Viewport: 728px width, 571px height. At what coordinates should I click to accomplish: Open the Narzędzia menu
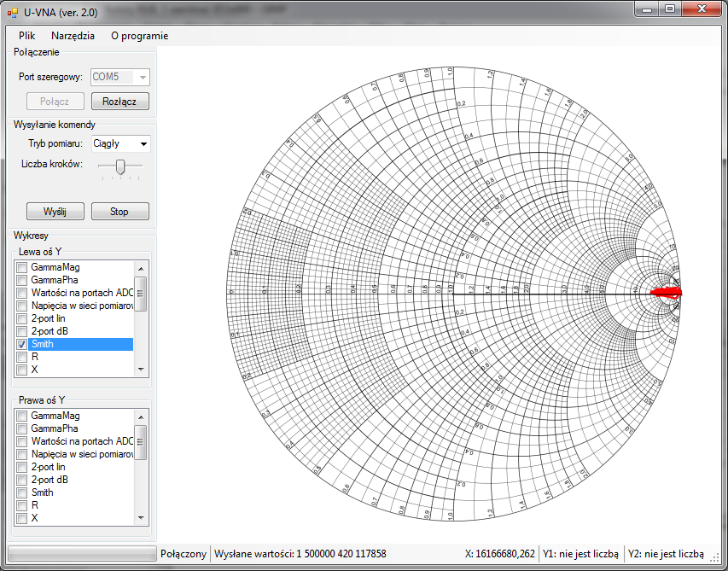[x=73, y=36]
